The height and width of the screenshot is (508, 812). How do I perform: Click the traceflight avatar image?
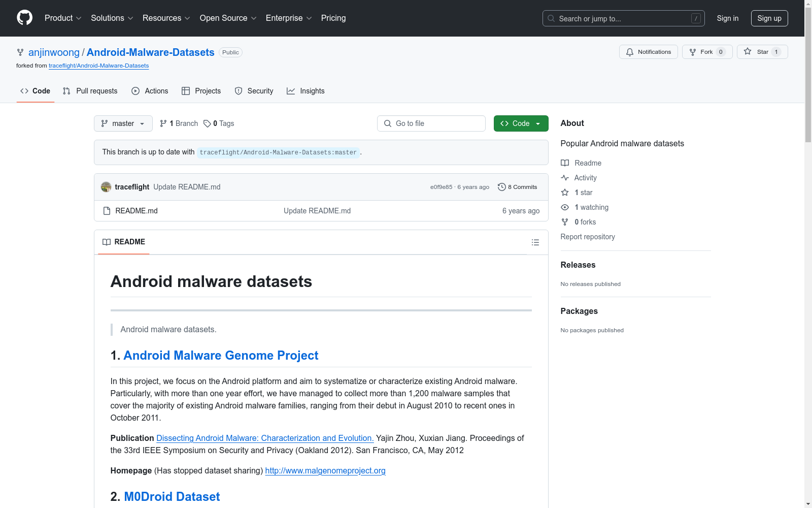[x=106, y=187]
